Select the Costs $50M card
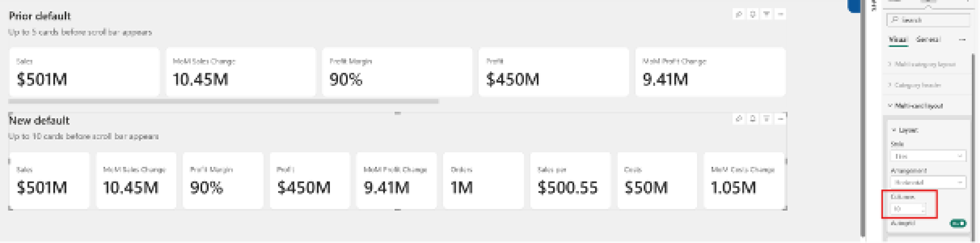The width and height of the screenshot is (980, 243). tap(657, 180)
